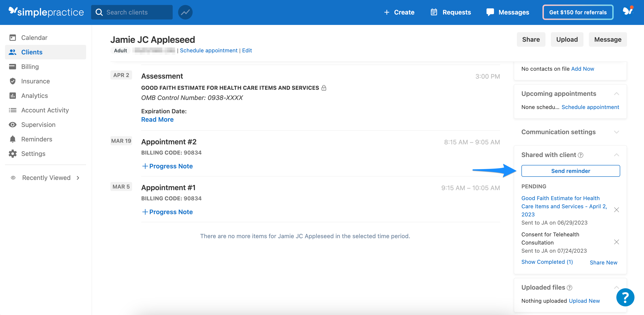644x315 pixels.
Task: Remove pending Good Faith Estimate document
Action: tap(616, 210)
